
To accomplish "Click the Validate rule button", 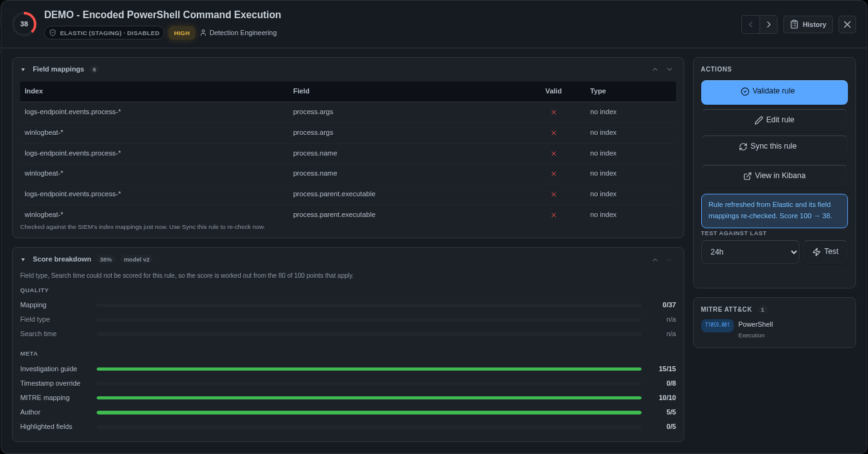I will point(775,92).
